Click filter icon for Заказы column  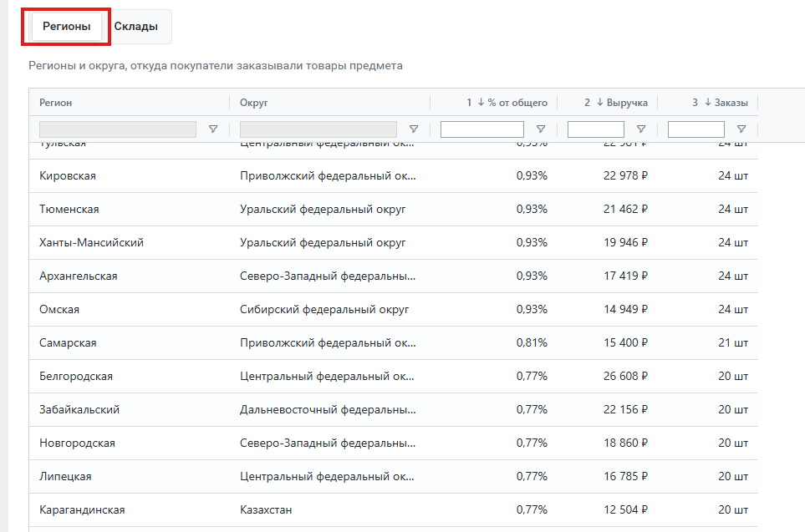[741, 129]
